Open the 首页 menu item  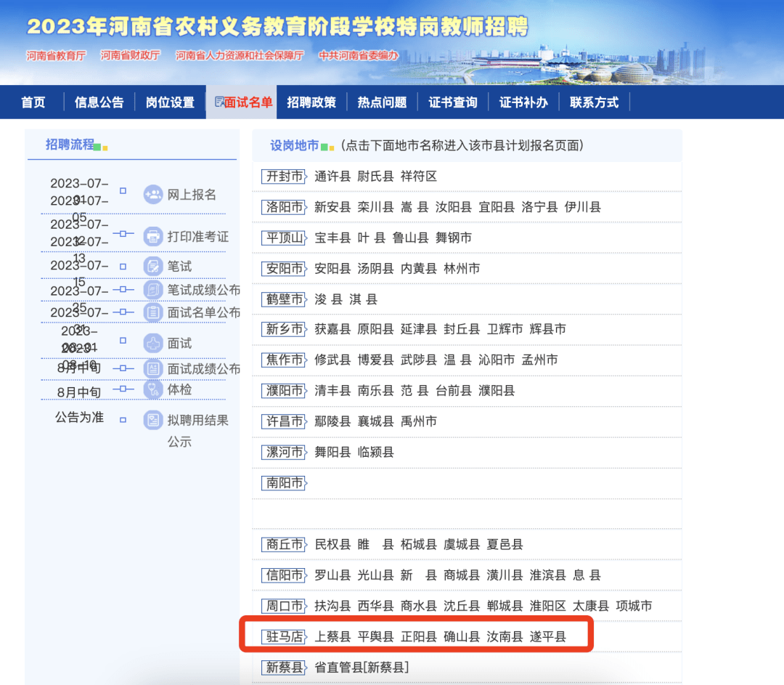(33, 102)
